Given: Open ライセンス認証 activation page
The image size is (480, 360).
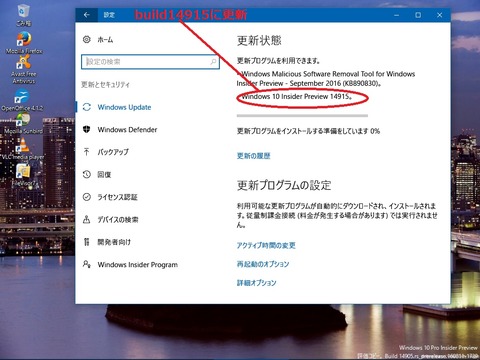Looking at the screenshot, I should 117,197.
